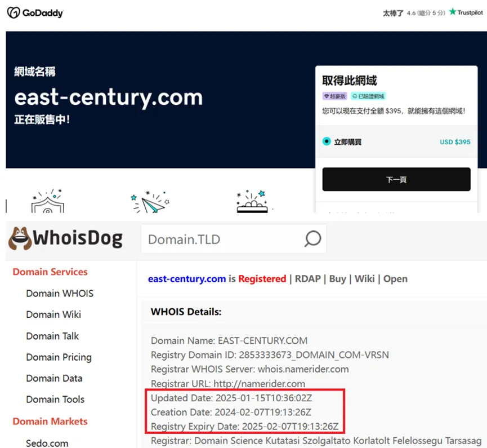Open the Buy link
The width and height of the screenshot is (487, 448).
pyautogui.click(x=338, y=279)
